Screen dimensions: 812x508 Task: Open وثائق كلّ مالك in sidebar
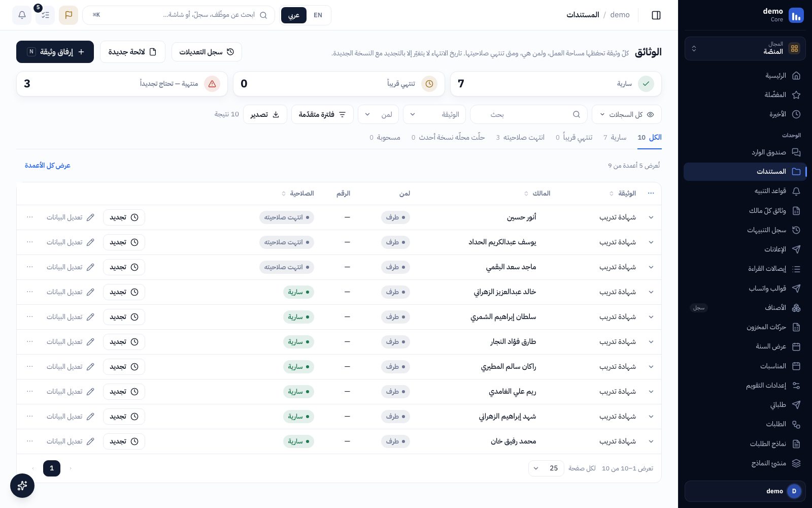coord(745,211)
